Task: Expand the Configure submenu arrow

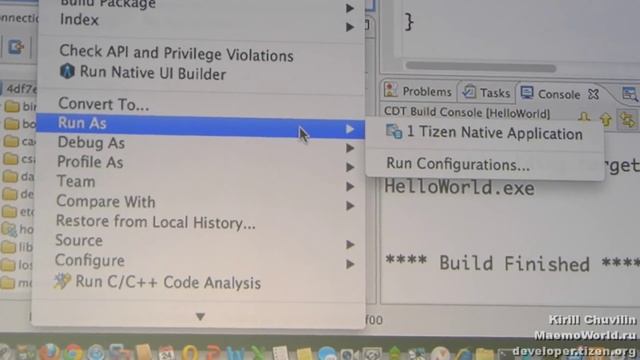Action: 350,264
